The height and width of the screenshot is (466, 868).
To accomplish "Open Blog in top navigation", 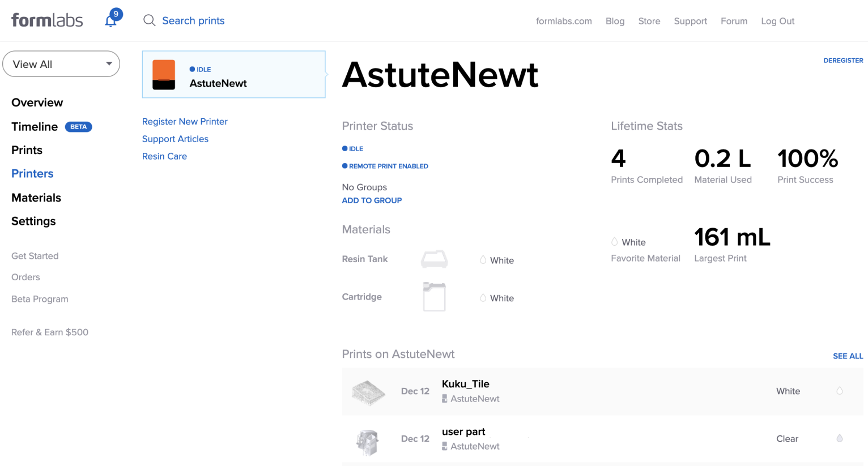I will 615,21.
